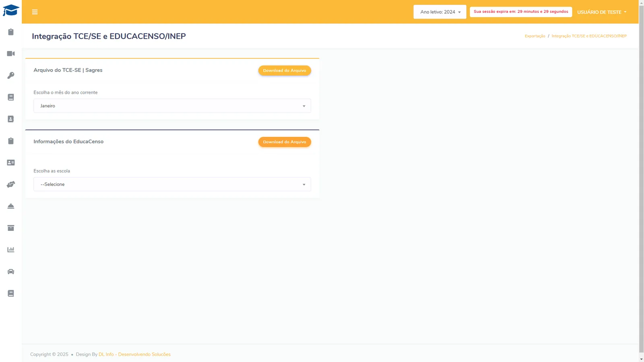Open the handshake sidebar icon

pos(11,184)
